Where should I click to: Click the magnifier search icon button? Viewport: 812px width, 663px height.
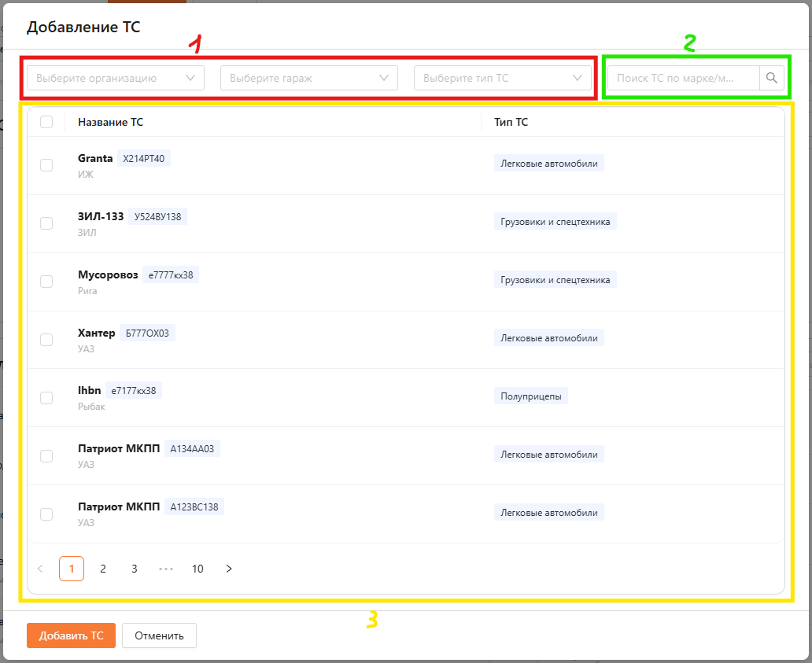coord(772,78)
